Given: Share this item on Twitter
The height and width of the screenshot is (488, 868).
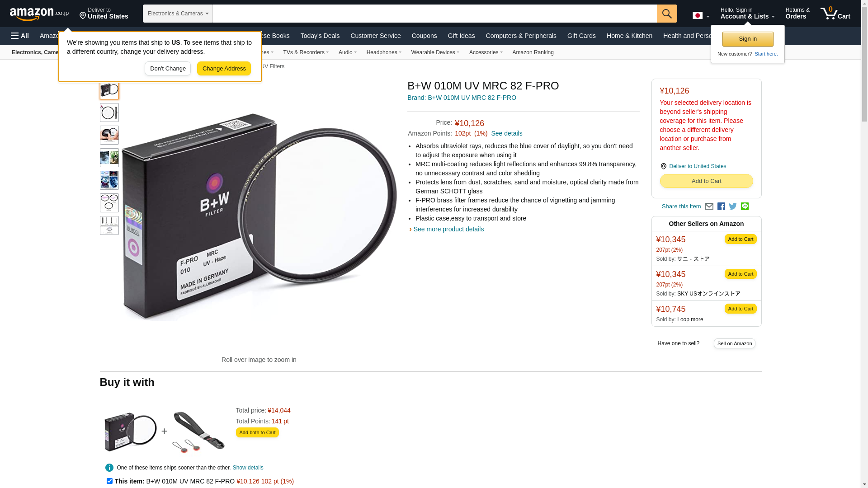Looking at the screenshot, I should [733, 206].
